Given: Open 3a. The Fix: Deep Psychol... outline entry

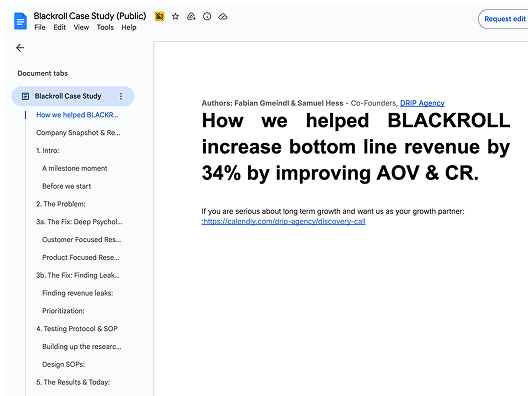Looking at the screenshot, I should pyautogui.click(x=79, y=222).
